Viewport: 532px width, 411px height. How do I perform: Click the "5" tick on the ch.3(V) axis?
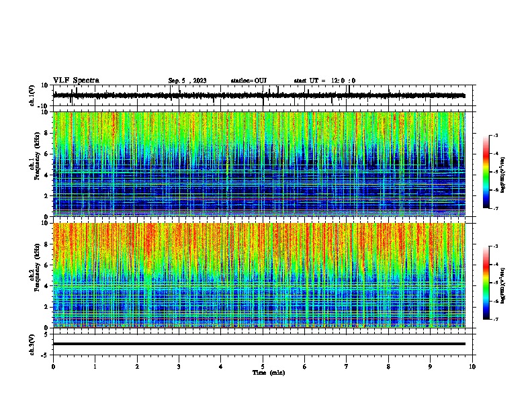pyautogui.click(x=47, y=334)
